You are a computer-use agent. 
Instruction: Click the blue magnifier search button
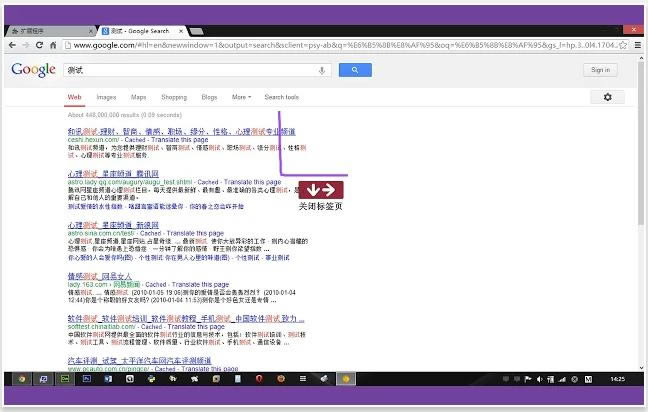(355, 70)
